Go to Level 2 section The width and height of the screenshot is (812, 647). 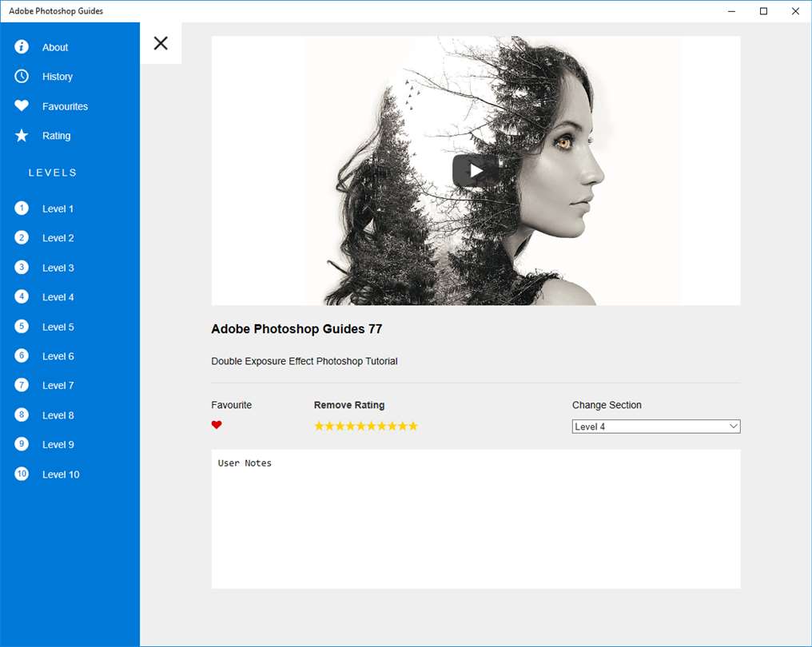coord(58,238)
